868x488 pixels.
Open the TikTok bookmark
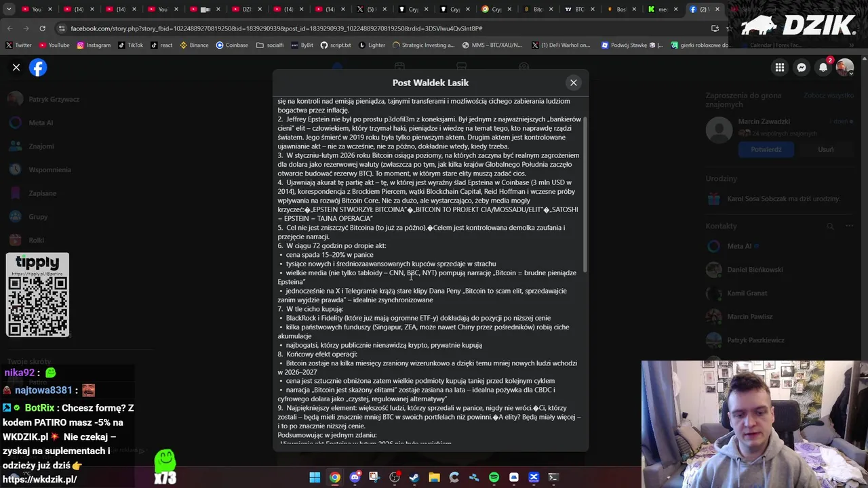click(131, 45)
